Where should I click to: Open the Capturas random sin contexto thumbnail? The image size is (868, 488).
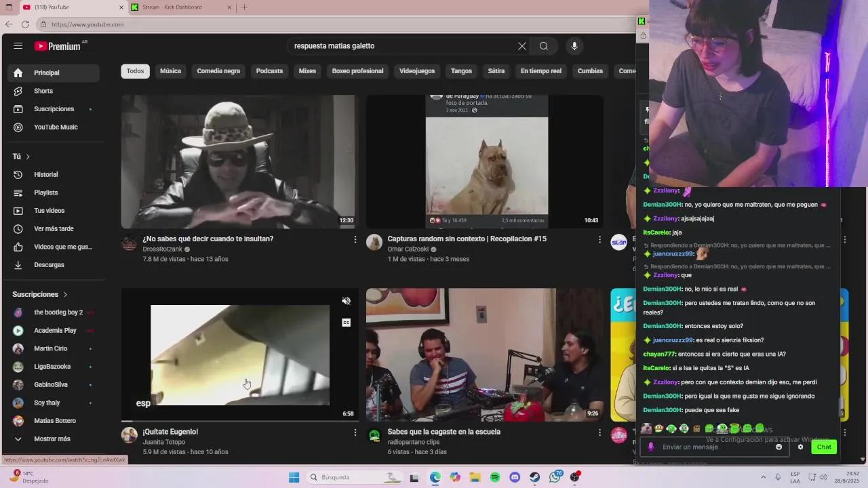(484, 161)
